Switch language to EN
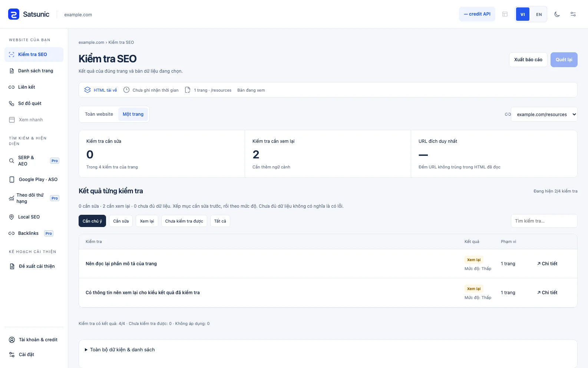The image size is (588, 368). click(539, 14)
